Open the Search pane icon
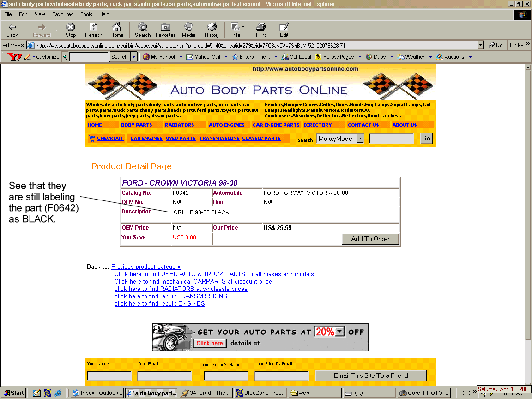The width and height of the screenshot is (532, 399). [143, 30]
